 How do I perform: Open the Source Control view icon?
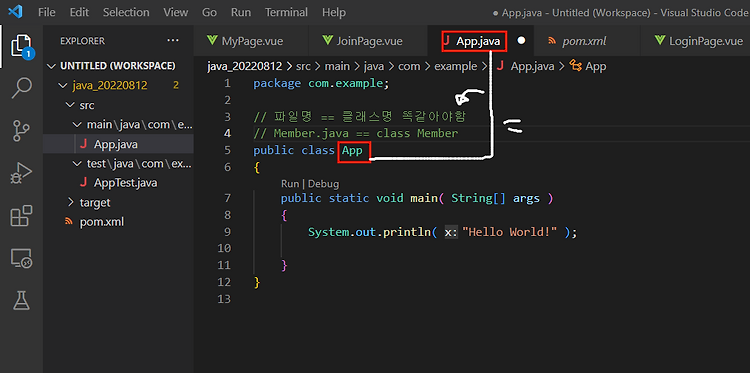(x=21, y=131)
